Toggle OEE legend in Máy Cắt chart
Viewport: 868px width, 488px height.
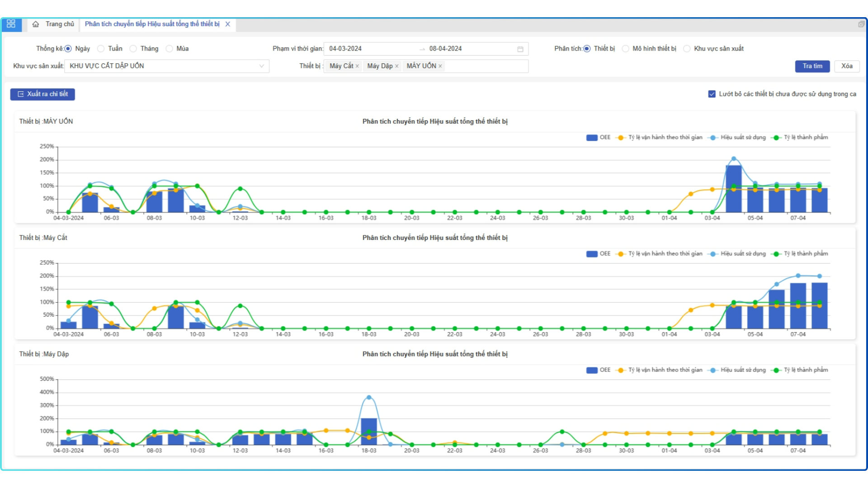(598, 254)
